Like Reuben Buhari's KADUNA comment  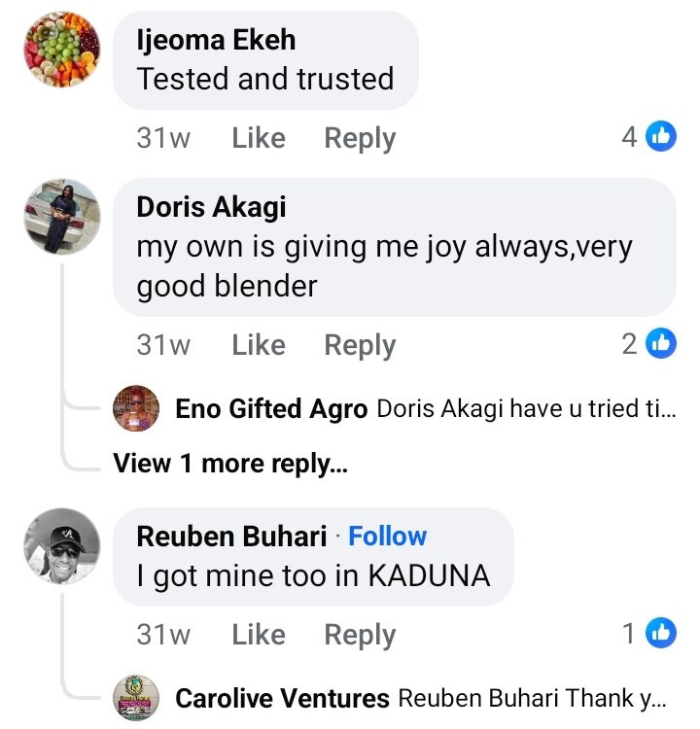(258, 635)
